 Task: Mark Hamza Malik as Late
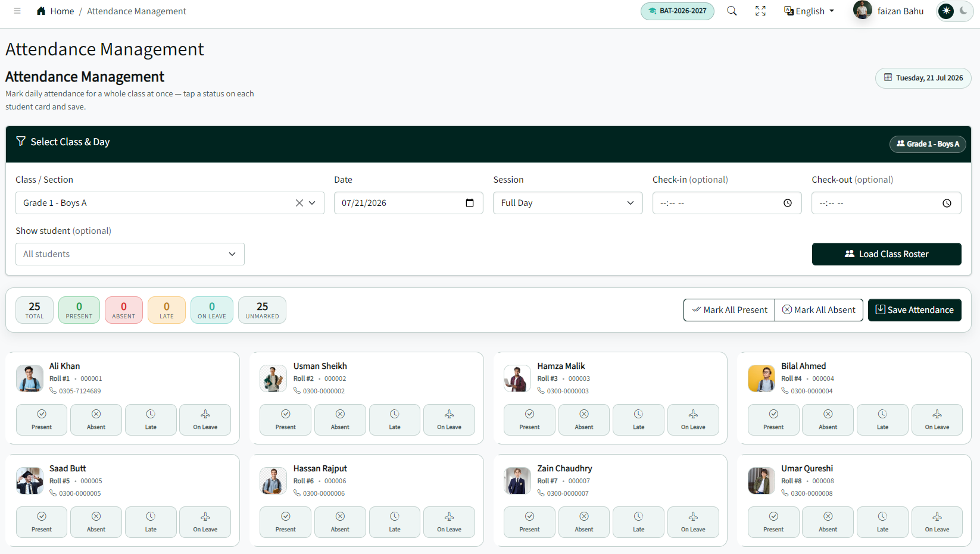638,420
